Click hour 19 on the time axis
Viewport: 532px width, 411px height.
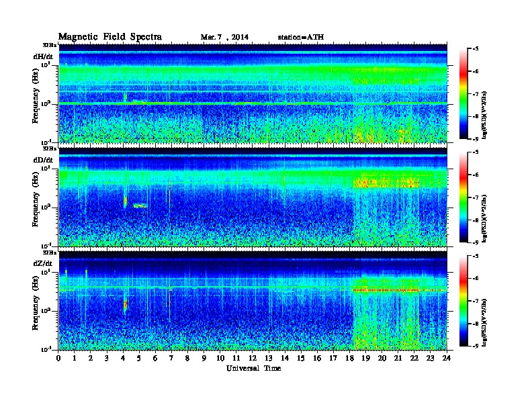(x=365, y=359)
